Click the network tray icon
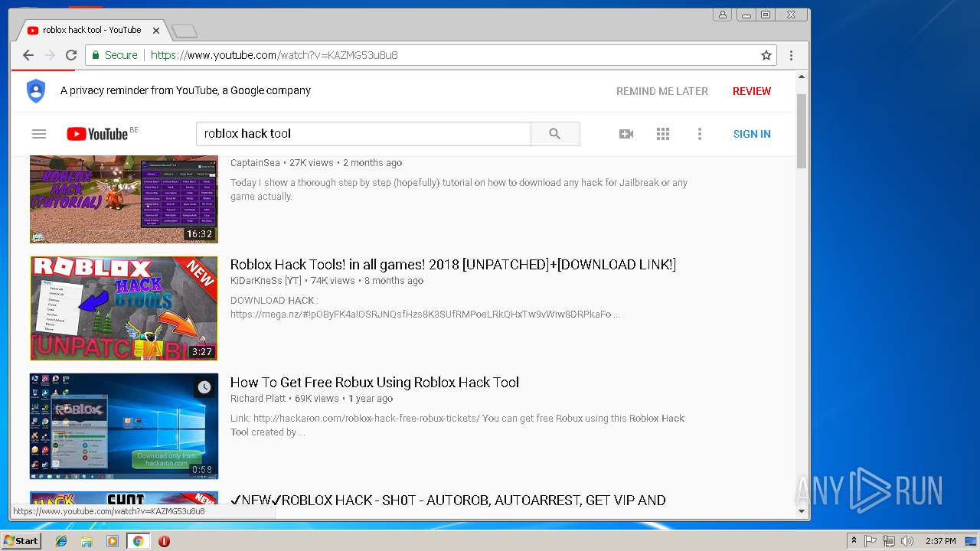 click(x=889, y=541)
